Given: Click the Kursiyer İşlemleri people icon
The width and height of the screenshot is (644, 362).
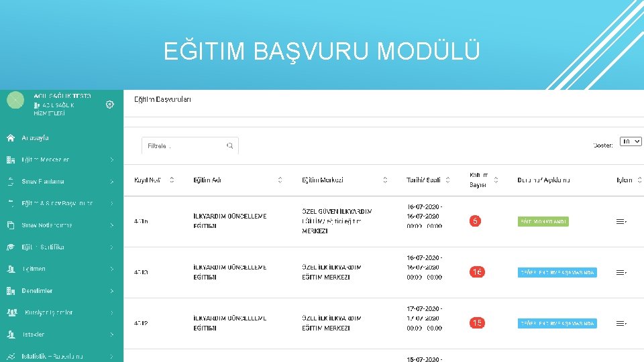Looking at the screenshot, I should tap(12, 312).
